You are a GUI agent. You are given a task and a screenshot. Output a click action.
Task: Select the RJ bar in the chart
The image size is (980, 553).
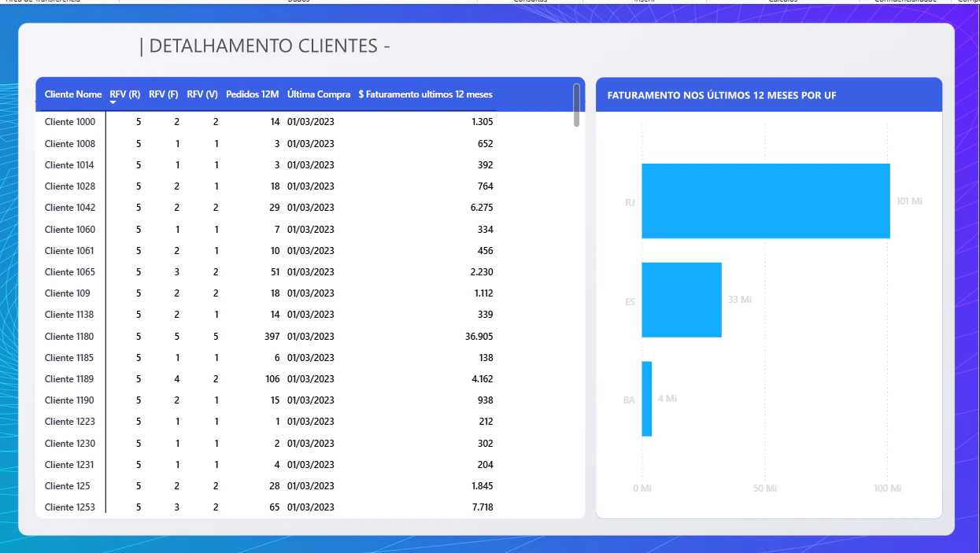pos(766,201)
